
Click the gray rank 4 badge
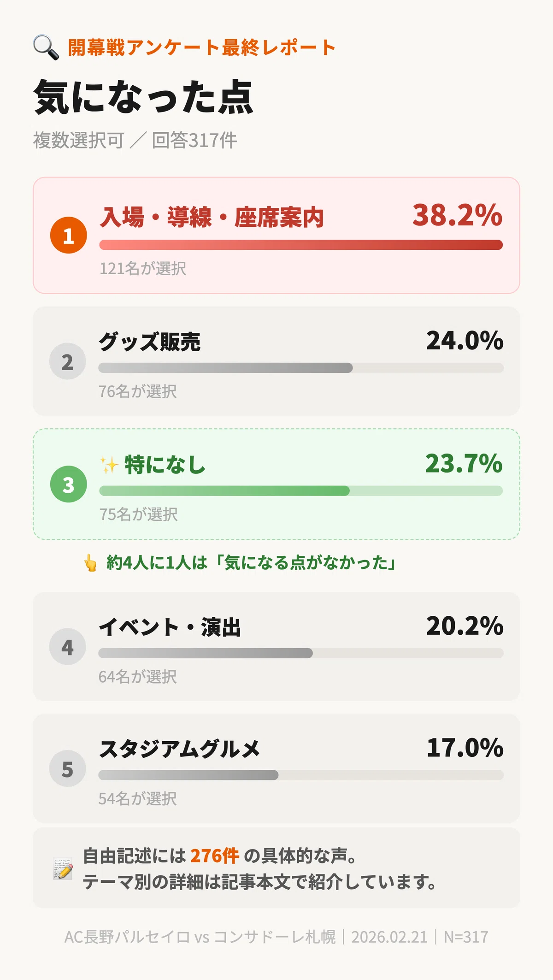(x=68, y=646)
